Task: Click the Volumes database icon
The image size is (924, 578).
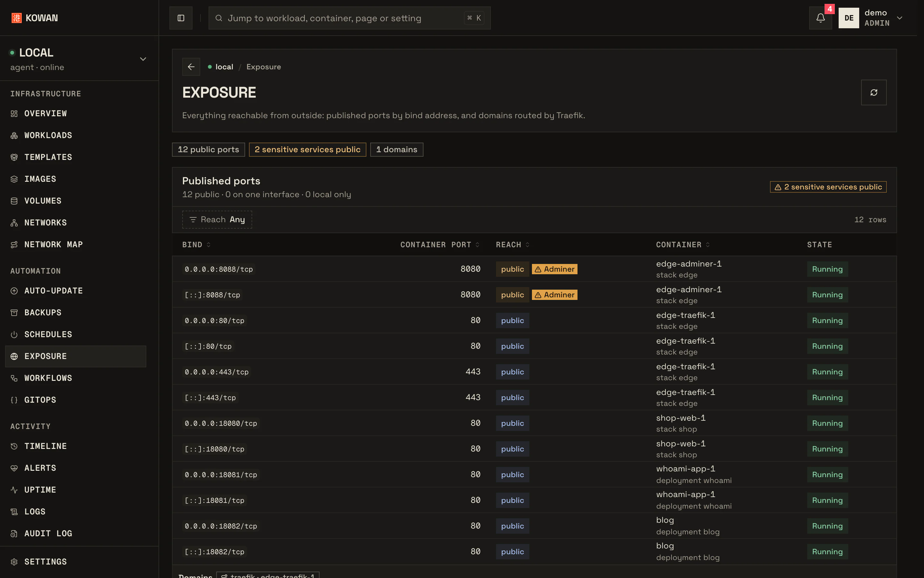Action: coord(14,201)
